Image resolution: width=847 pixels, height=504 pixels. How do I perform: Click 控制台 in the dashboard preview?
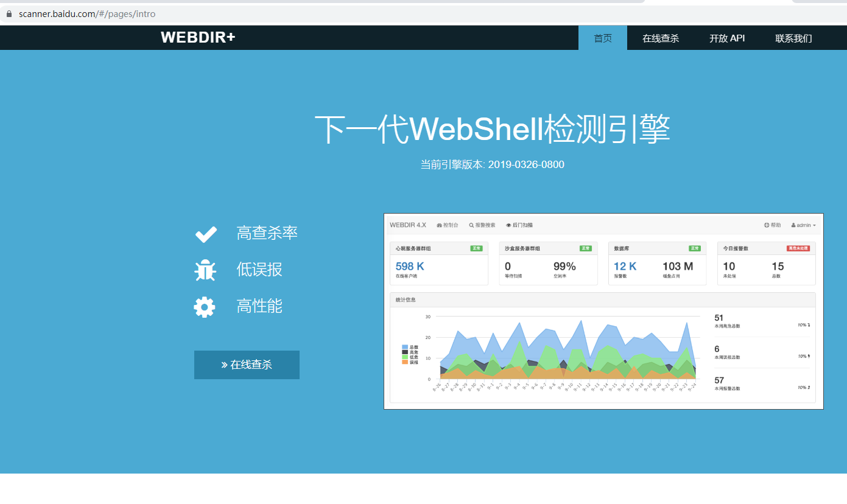(x=448, y=225)
